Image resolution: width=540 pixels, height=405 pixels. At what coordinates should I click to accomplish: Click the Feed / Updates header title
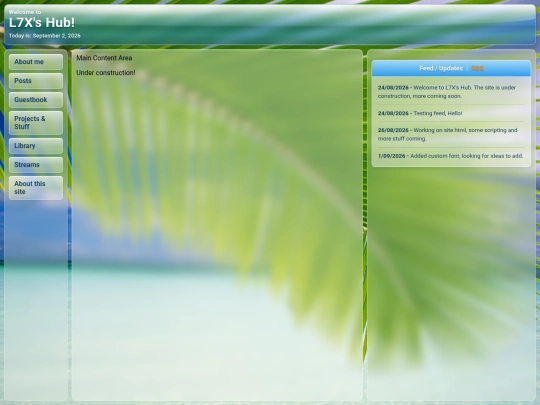point(441,69)
